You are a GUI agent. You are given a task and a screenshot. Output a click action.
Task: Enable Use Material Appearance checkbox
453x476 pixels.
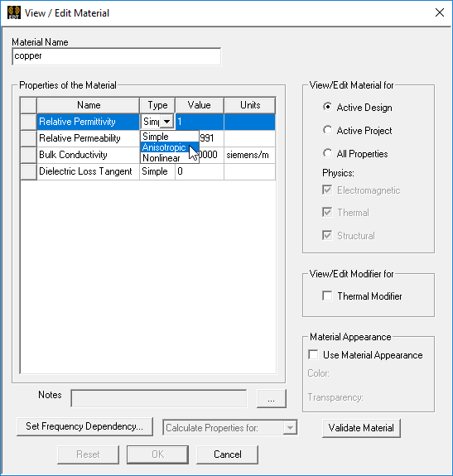pos(313,354)
